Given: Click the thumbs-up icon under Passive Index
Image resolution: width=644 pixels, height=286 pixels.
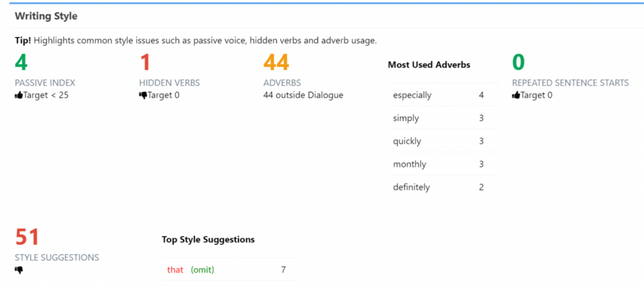Looking at the screenshot, I should point(19,96).
